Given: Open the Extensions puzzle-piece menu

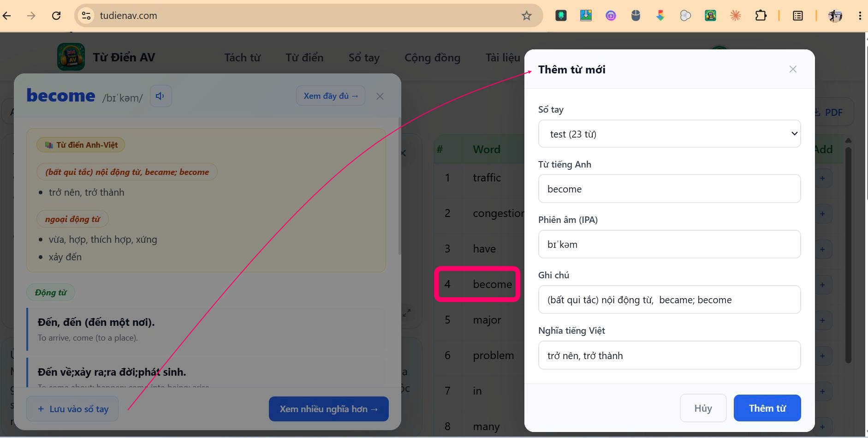Looking at the screenshot, I should tap(761, 16).
